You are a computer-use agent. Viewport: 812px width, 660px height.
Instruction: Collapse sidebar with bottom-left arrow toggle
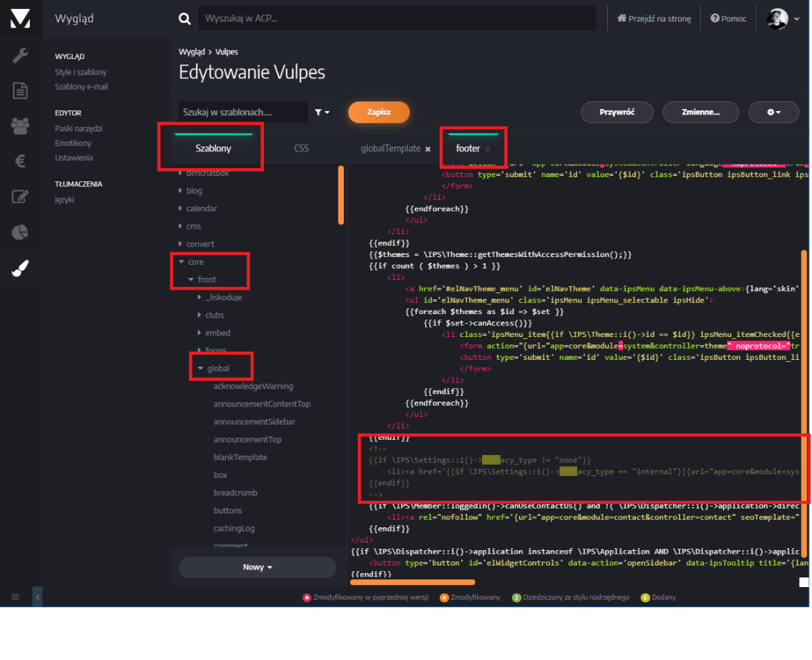point(37,597)
